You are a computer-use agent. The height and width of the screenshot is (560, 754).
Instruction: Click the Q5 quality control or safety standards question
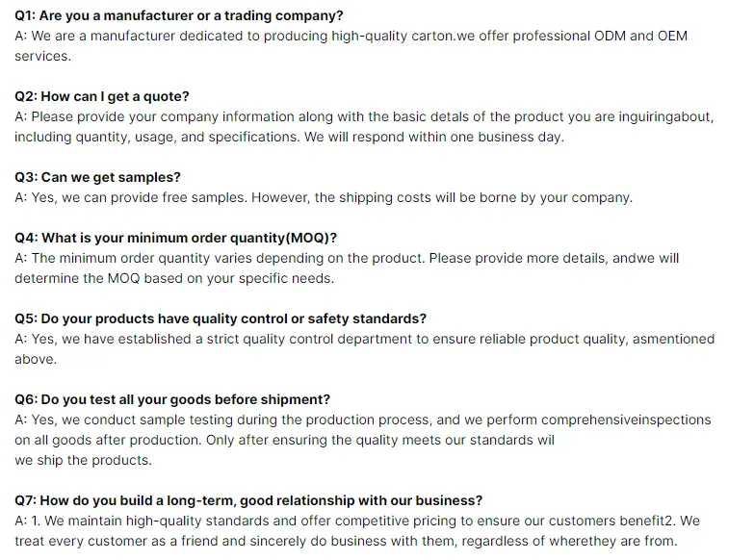coord(221,318)
